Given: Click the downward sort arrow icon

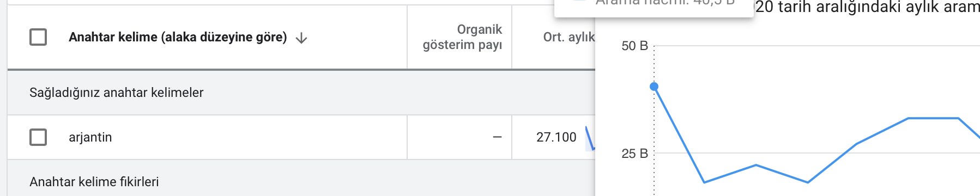Looking at the screenshot, I should [x=301, y=38].
